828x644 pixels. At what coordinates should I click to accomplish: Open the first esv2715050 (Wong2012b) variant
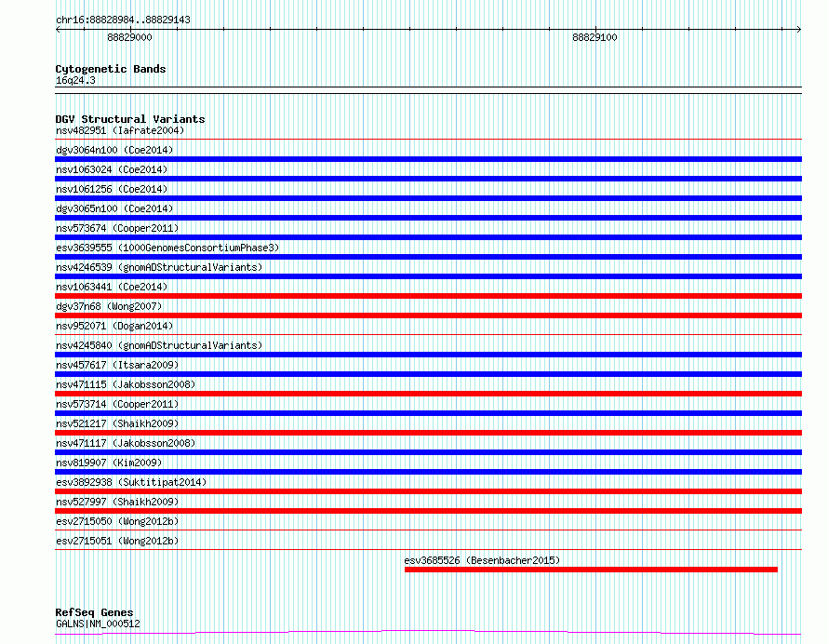pos(117,521)
